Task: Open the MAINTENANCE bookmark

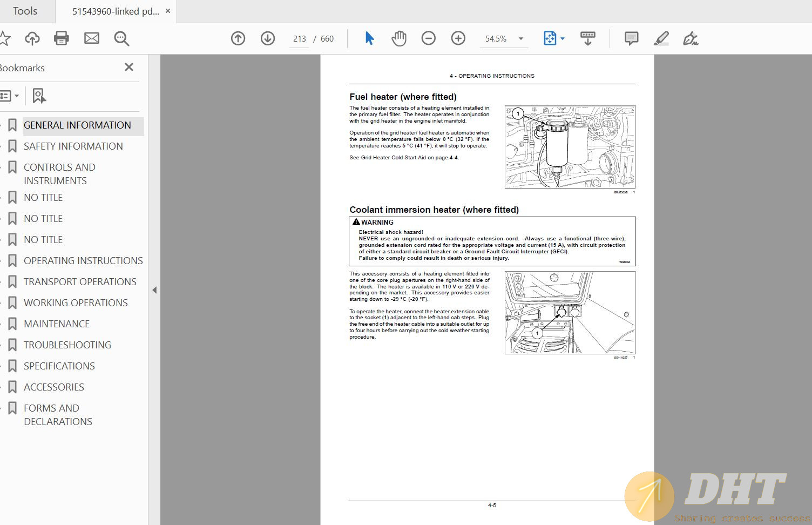Action: click(x=57, y=324)
